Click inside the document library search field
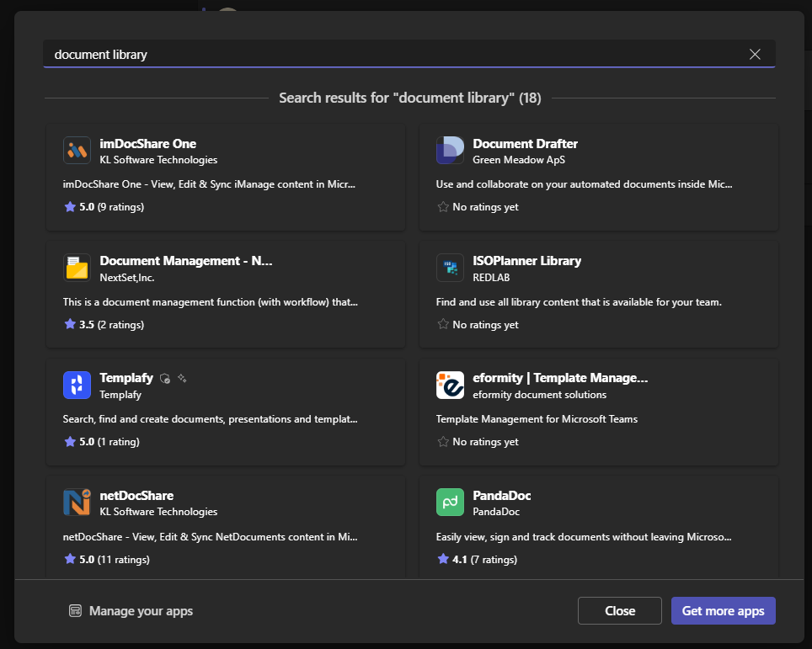This screenshot has height=649, width=812. click(337, 54)
